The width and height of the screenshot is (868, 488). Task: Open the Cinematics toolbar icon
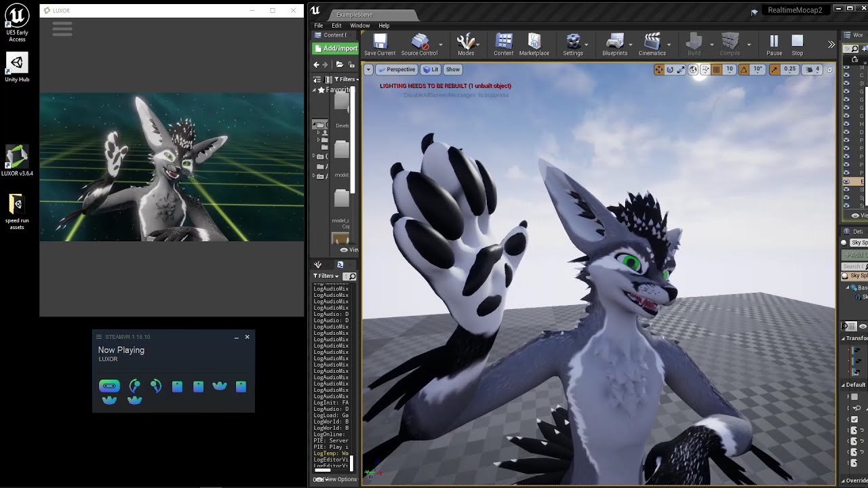(x=652, y=45)
